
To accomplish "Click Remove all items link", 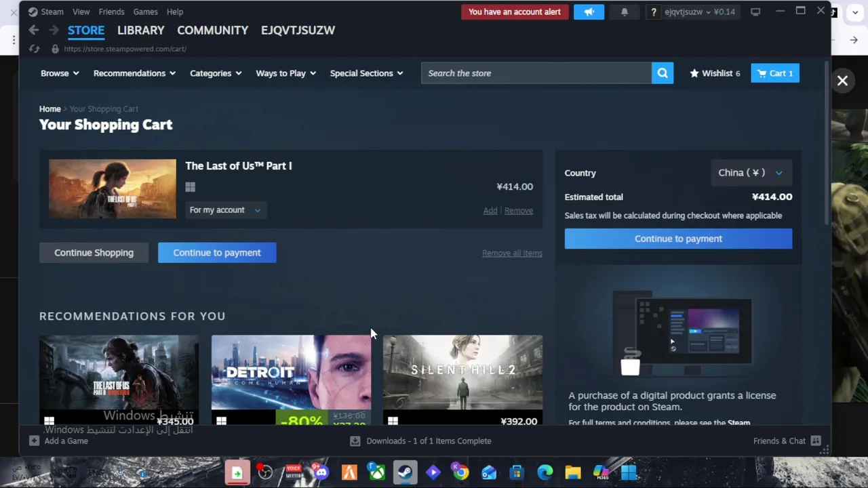I will coord(512,253).
